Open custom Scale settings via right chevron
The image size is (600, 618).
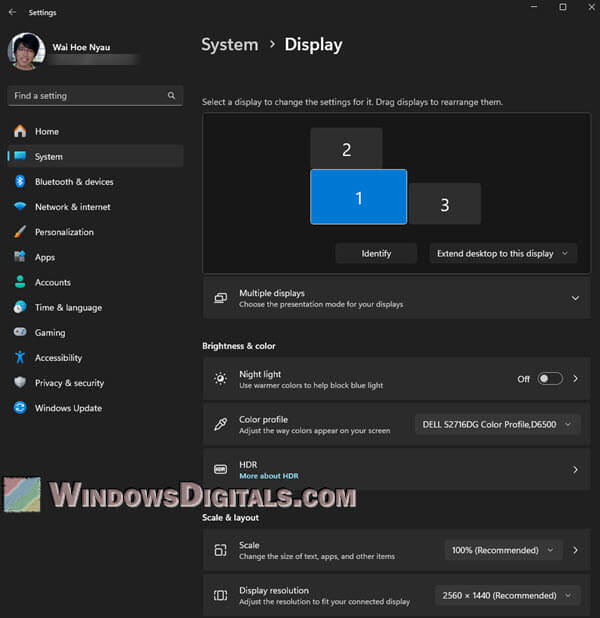[575, 550]
